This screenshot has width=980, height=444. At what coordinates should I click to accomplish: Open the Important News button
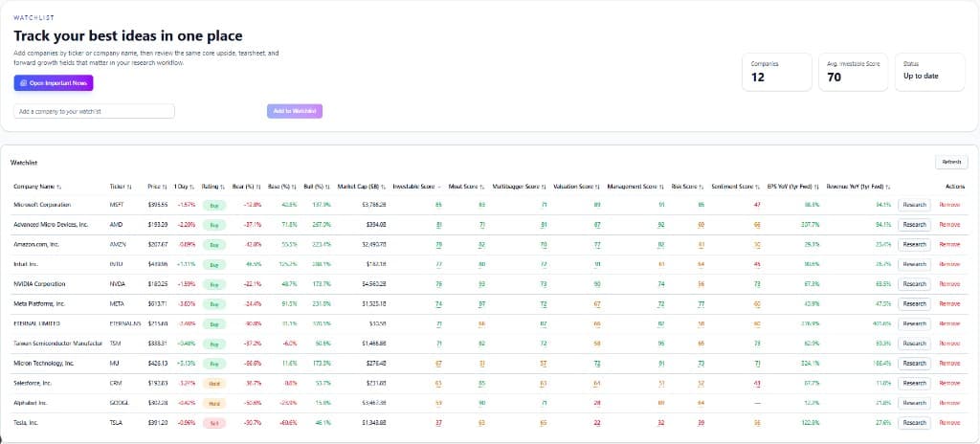[x=54, y=83]
